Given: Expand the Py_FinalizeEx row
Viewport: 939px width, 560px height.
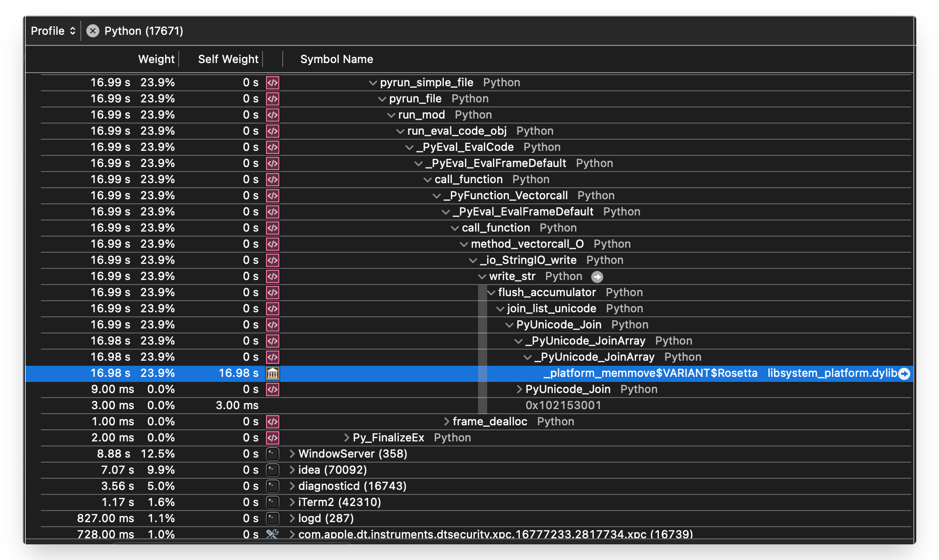Looking at the screenshot, I should pyautogui.click(x=346, y=437).
